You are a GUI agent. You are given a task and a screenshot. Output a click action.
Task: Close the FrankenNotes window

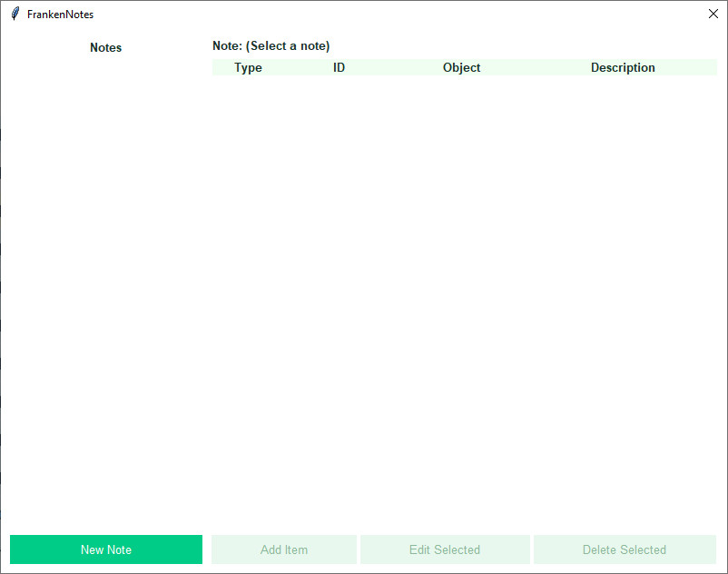(x=713, y=14)
